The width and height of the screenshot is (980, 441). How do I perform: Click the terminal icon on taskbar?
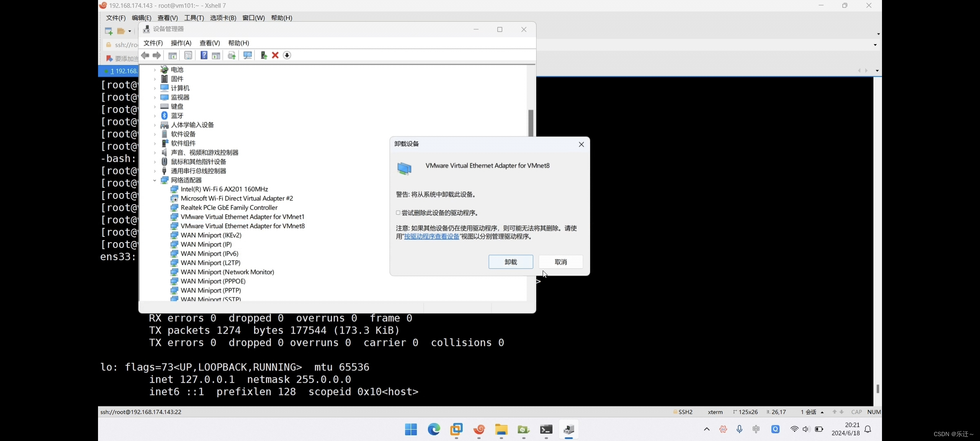(x=546, y=430)
